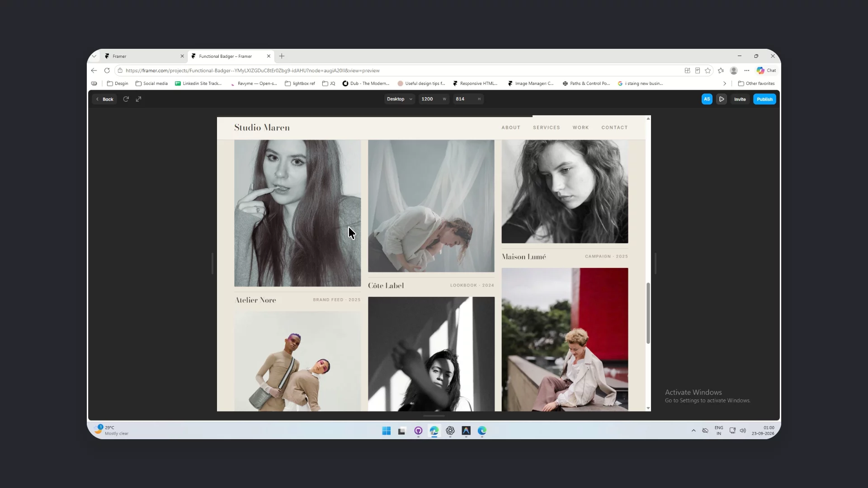The height and width of the screenshot is (488, 868).
Task: Open the CONTACT nav link
Action: [614, 127]
